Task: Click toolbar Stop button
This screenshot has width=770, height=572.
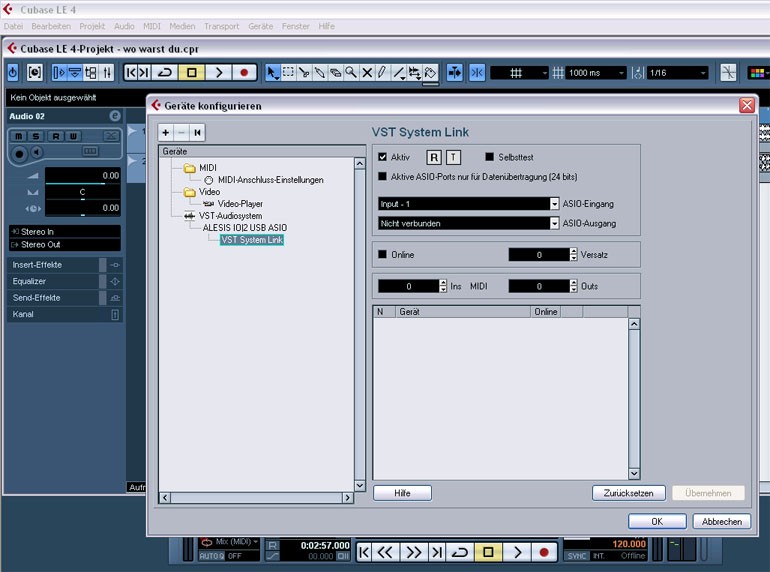Action: pyautogui.click(x=192, y=73)
